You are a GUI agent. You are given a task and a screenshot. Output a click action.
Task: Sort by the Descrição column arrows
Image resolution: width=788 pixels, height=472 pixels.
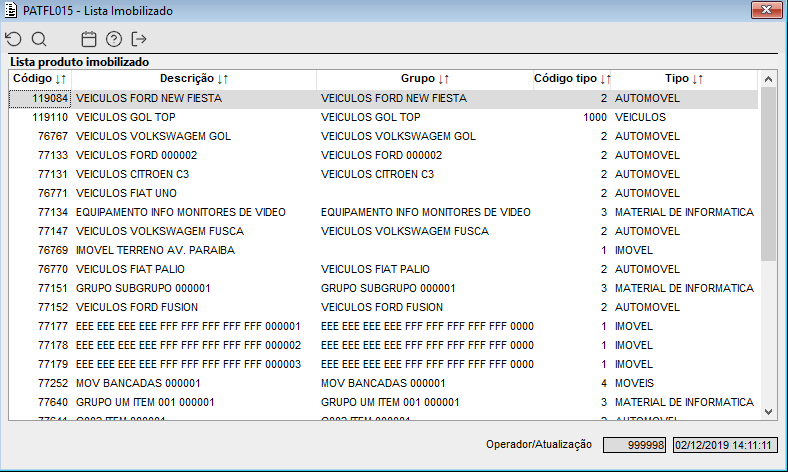223,79
